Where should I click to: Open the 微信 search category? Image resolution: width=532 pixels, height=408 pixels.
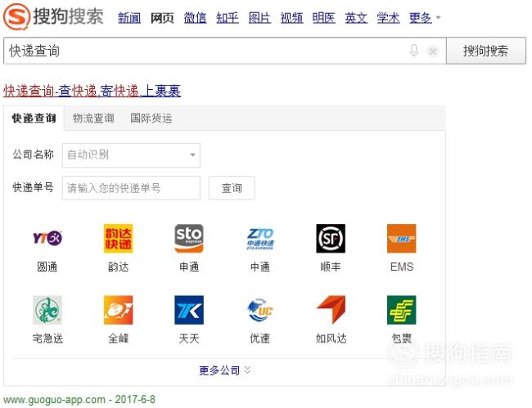tap(195, 18)
